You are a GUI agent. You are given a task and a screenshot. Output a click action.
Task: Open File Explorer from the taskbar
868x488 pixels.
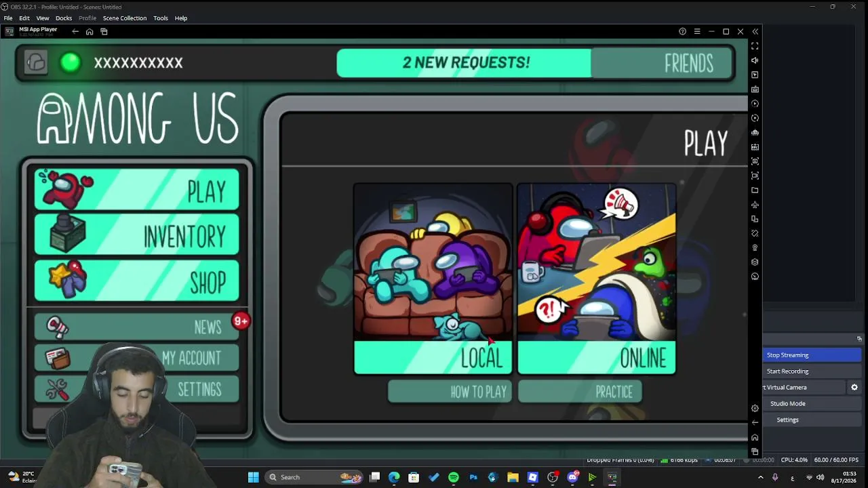[x=513, y=477]
